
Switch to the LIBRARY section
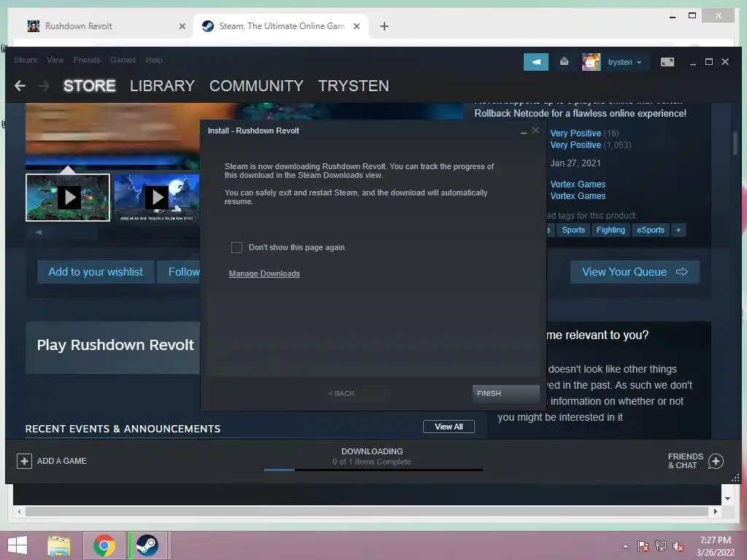tap(163, 86)
